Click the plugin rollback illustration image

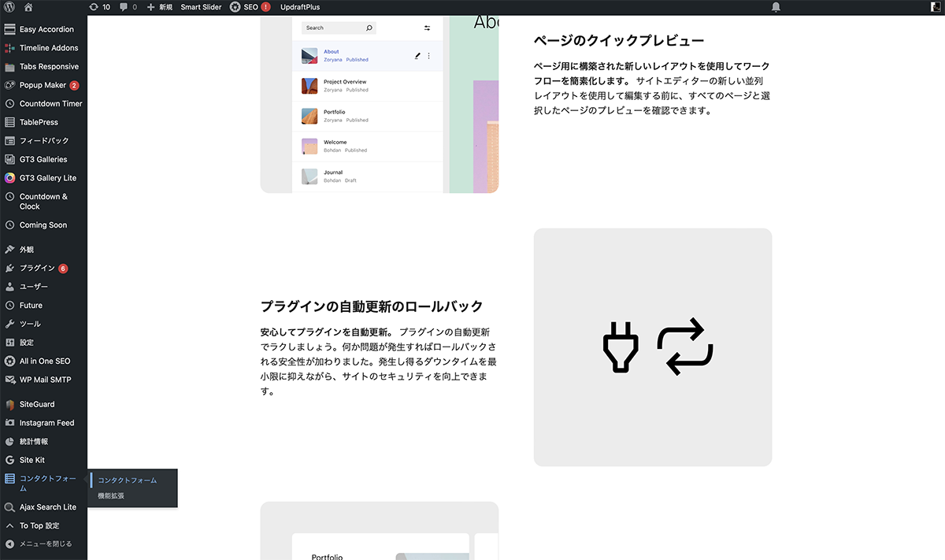(652, 347)
